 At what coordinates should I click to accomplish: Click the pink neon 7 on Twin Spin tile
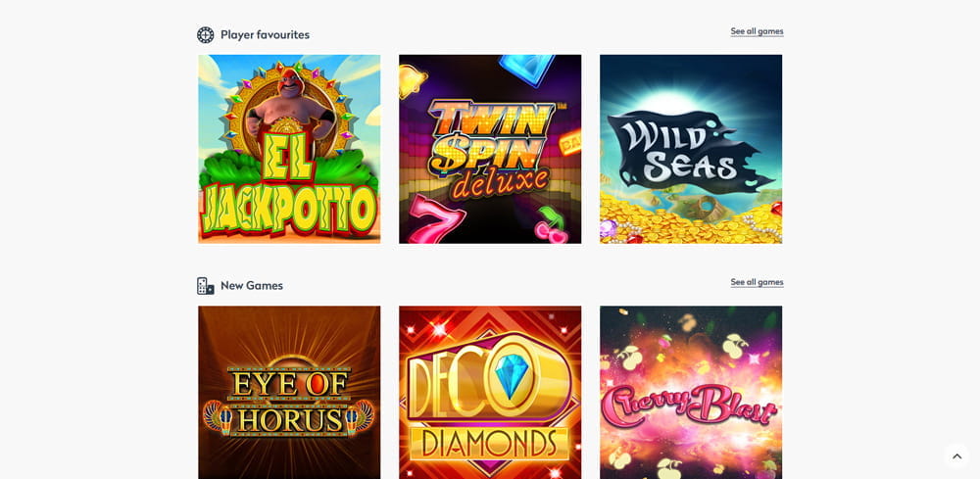(x=436, y=218)
